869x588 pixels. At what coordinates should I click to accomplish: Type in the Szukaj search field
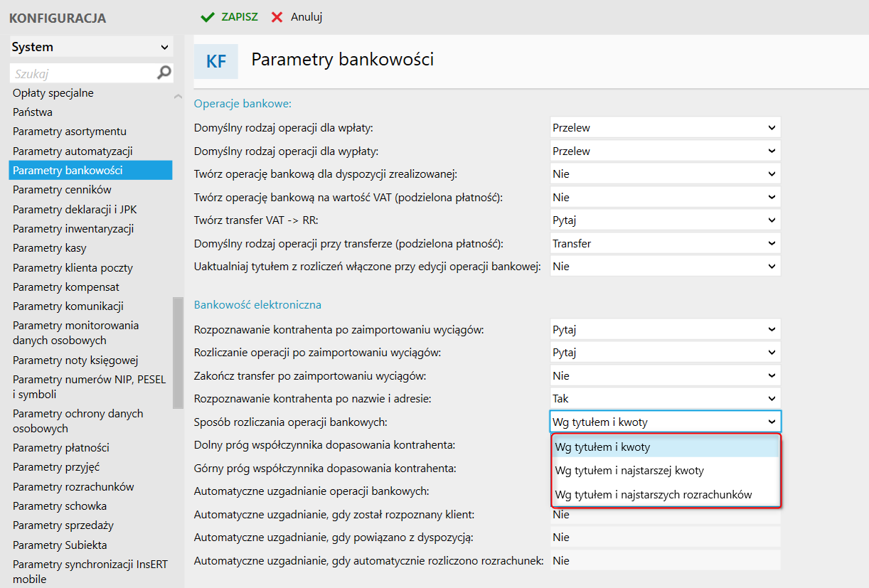click(82, 73)
